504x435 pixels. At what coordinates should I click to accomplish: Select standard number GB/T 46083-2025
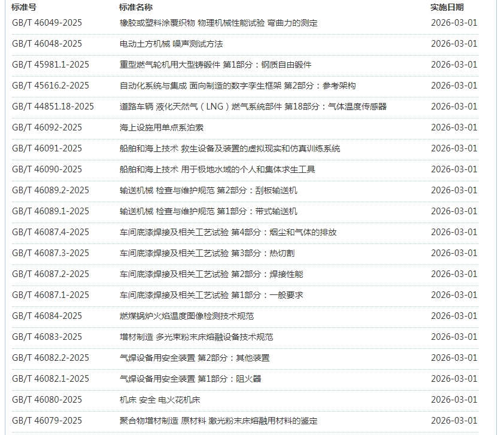point(47,337)
